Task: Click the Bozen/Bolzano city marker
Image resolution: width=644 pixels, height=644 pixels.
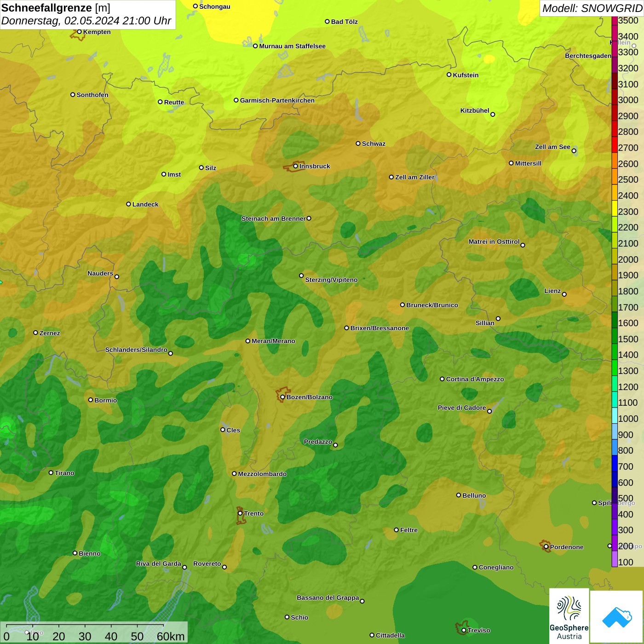Action: click(282, 397)
